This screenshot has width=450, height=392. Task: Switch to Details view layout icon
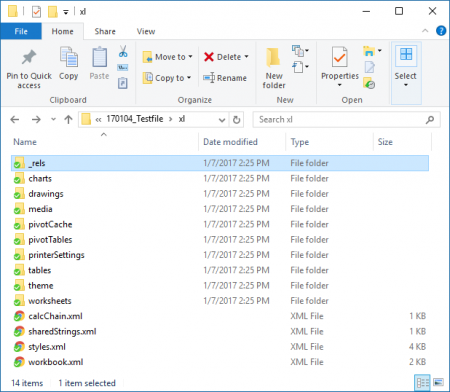pyautogui.click(x=422, y=383)
